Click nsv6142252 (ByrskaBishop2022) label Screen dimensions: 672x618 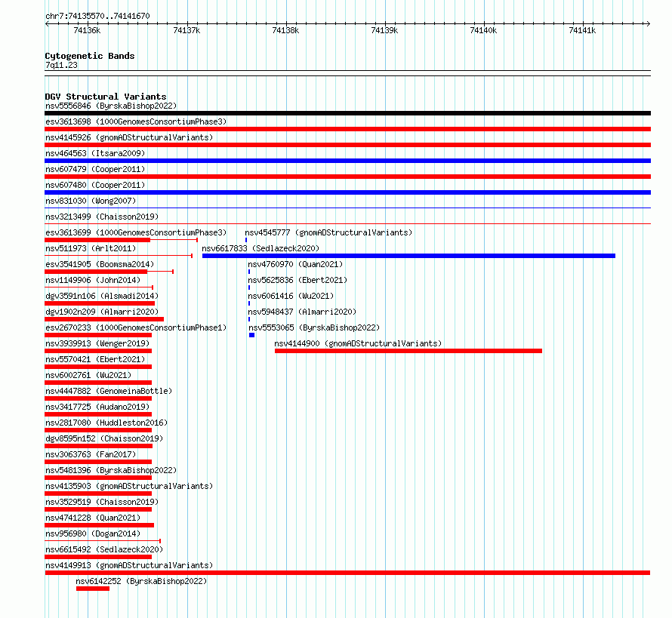coord(141,581)
